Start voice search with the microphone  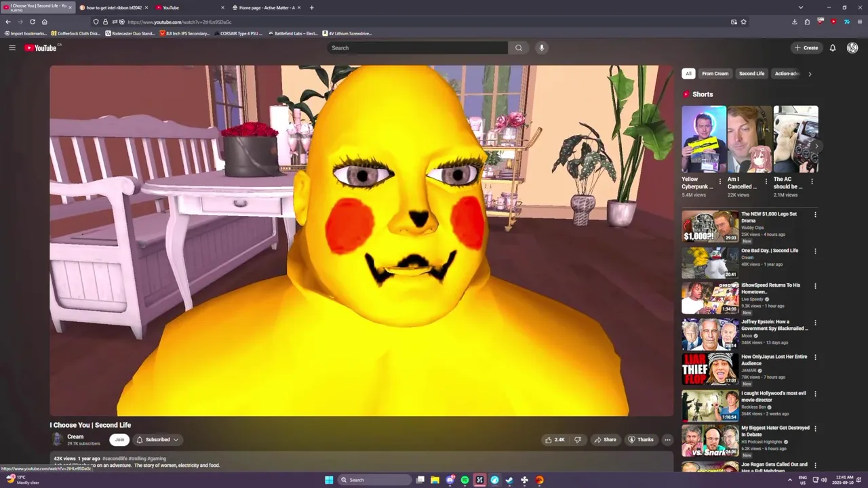(x=541, y=47)
